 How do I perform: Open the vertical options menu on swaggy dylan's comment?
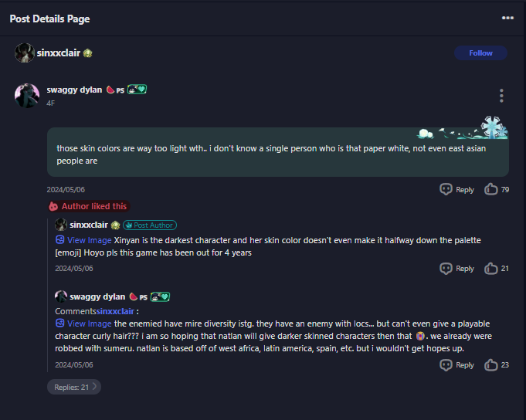point(501,96)
